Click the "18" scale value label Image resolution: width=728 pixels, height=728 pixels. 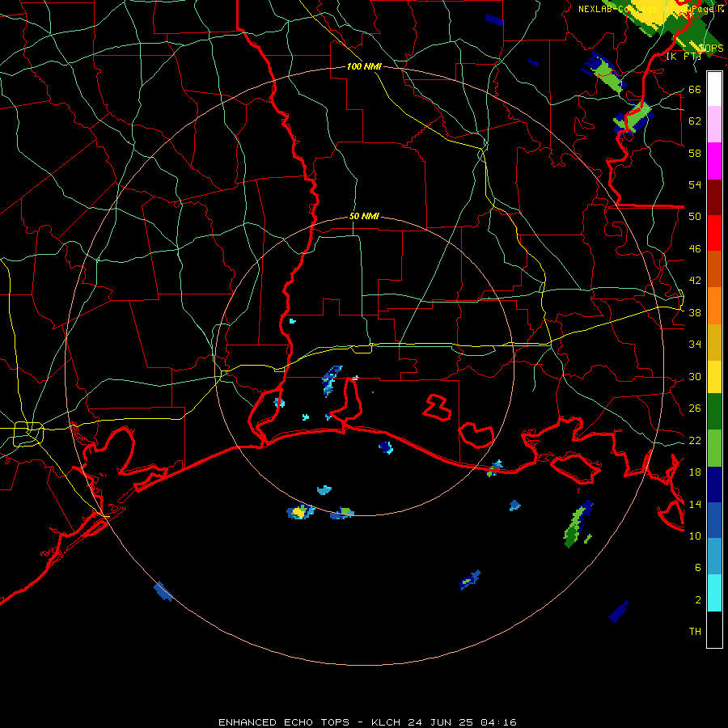pos(695,472)
